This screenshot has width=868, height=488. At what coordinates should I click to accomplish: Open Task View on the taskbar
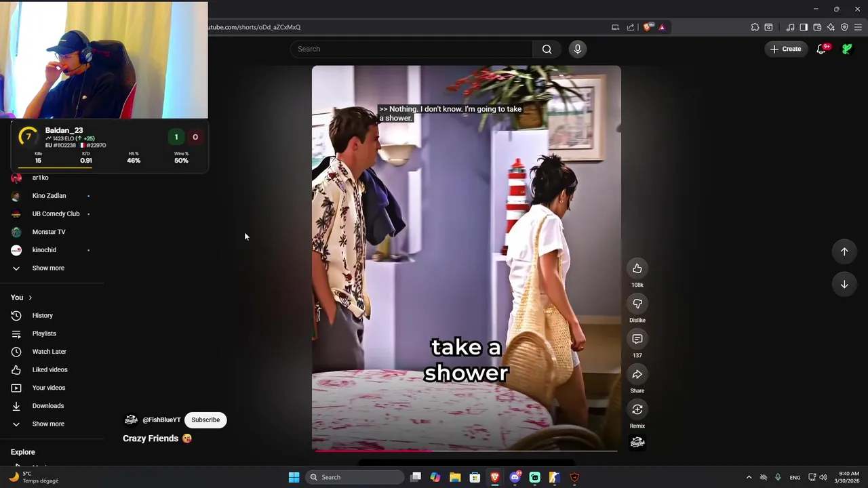coord(416,477)
